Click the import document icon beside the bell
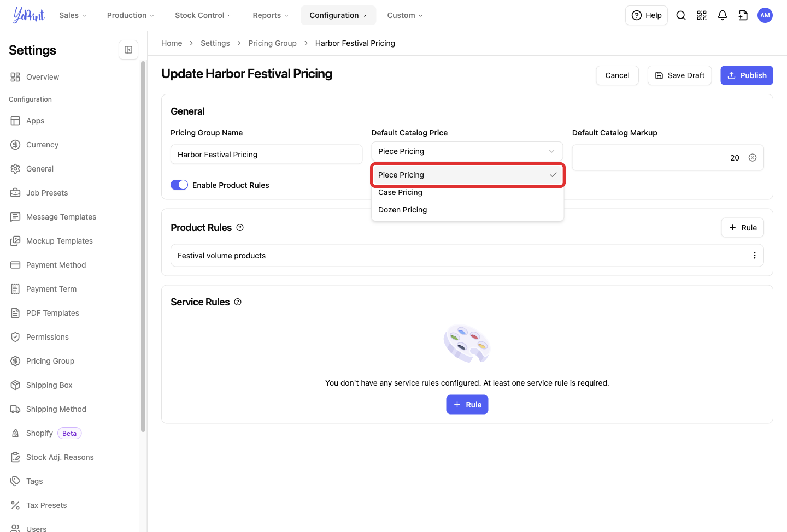The height and width of the screenshot is (532, 787). point(743,15)
